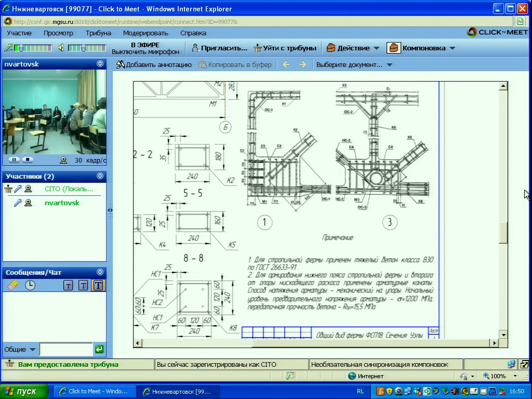Clear chat with the eraser icon
Image resolution: width=532 pixels, height=399 pixels.
[x=12, y=285]
